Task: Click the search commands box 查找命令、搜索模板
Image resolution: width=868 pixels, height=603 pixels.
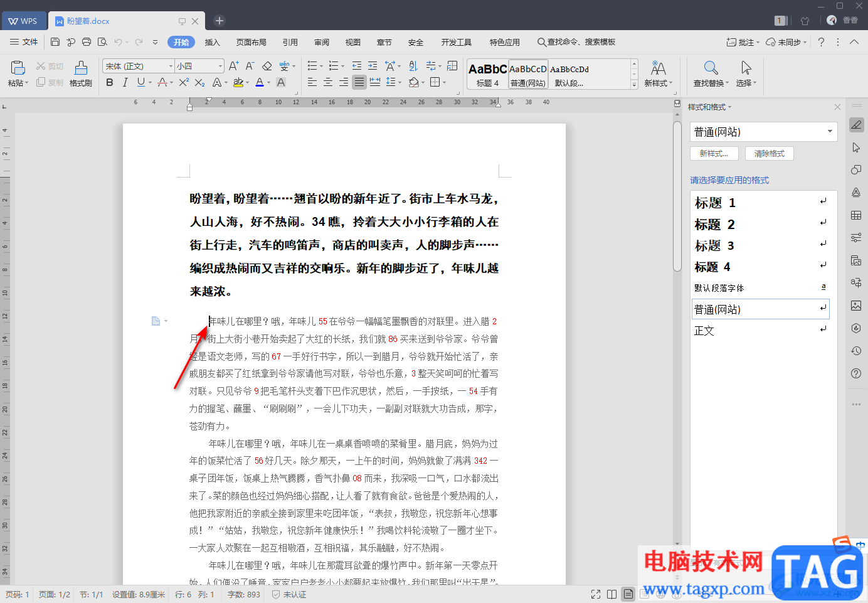Action: (576, 42)
